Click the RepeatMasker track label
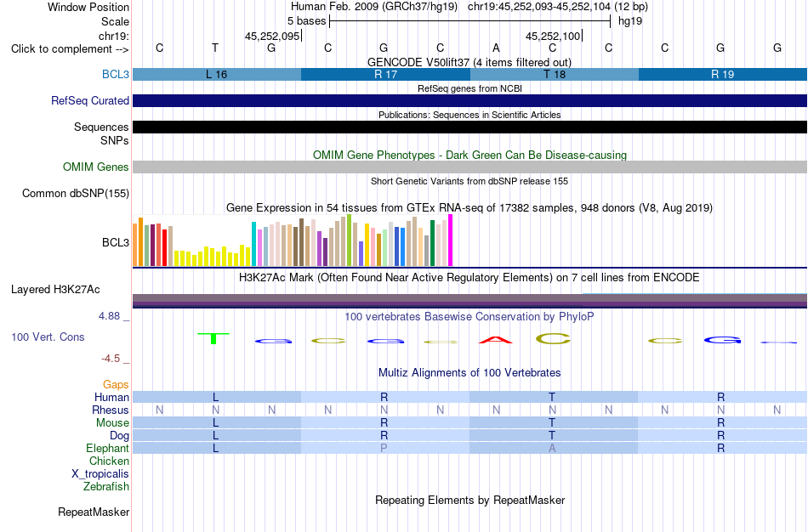This screenshot has width=808, height=532. [x=94, y=512]
